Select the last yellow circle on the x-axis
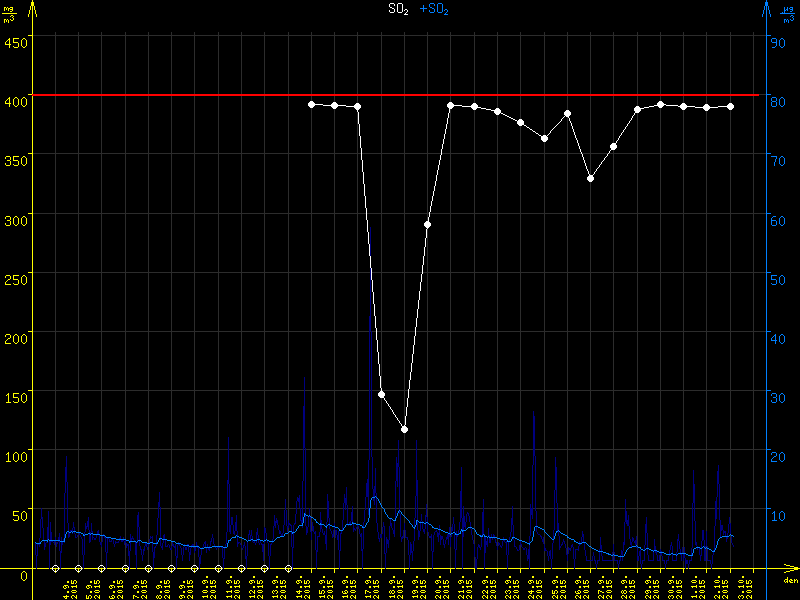 point(288,570)
